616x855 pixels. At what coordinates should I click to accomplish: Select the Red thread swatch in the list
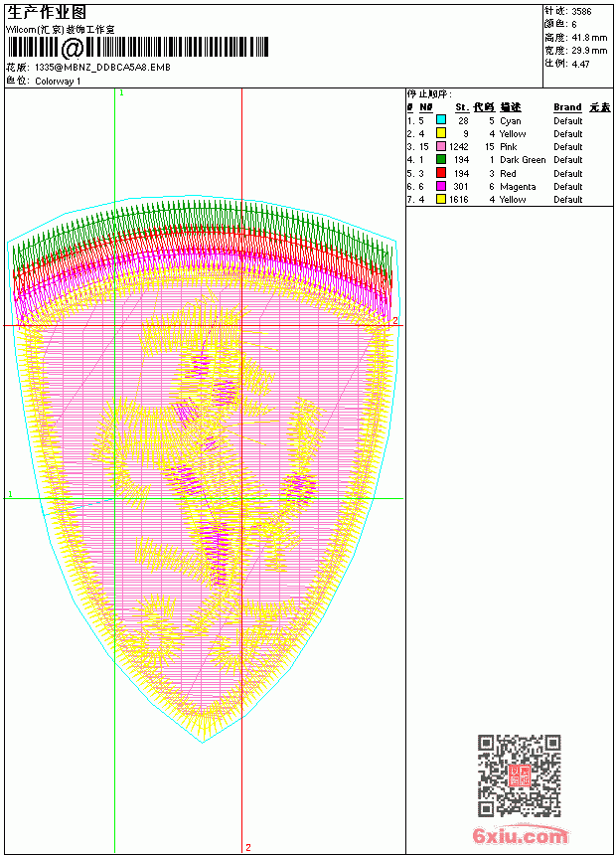(x=441, y=173)
